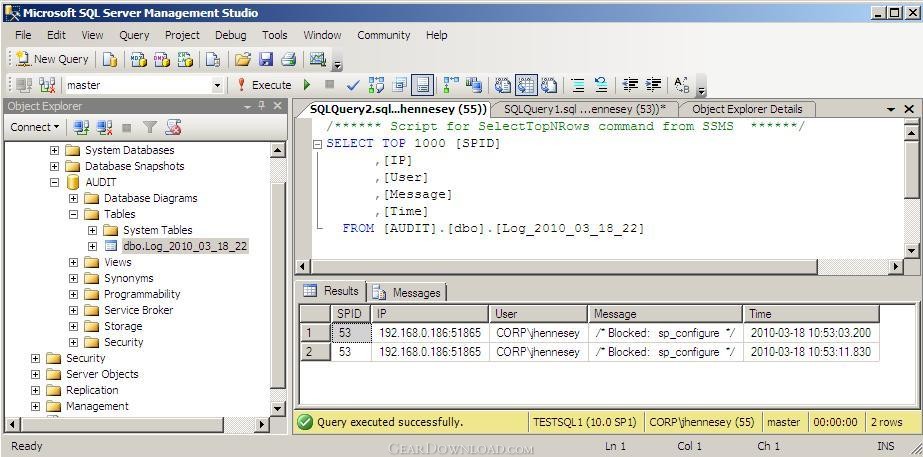Image resolution: width=923 pixels, height=457 pixels.
Task: Collapse the Tables folder
Action: click(x=73, y=214)
